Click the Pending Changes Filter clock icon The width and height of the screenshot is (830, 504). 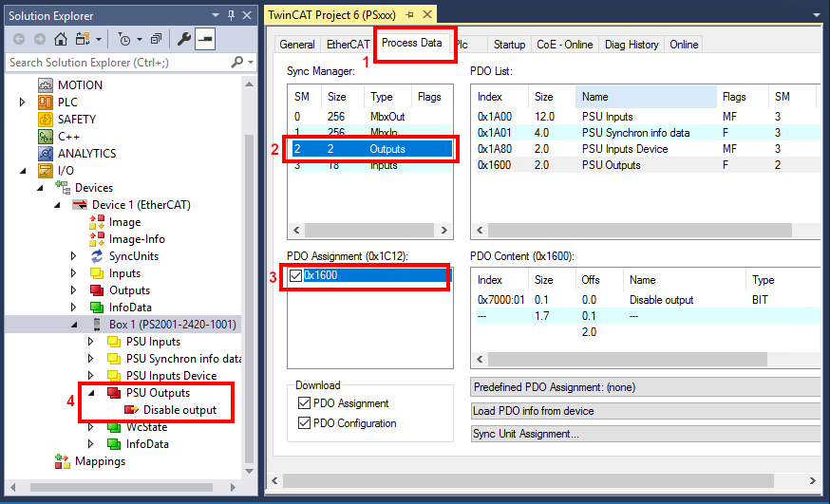(124, 39)
